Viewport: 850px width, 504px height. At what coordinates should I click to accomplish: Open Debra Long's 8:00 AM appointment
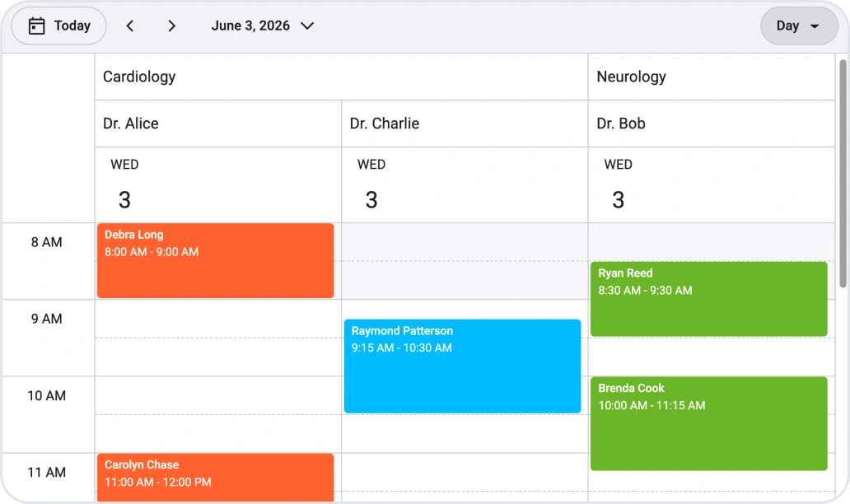click(215, 261)
